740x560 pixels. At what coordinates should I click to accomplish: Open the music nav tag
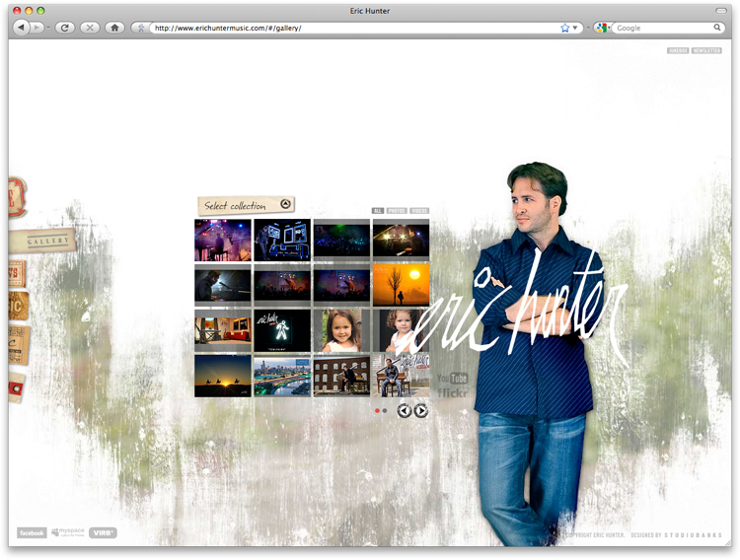click(18, 306)
